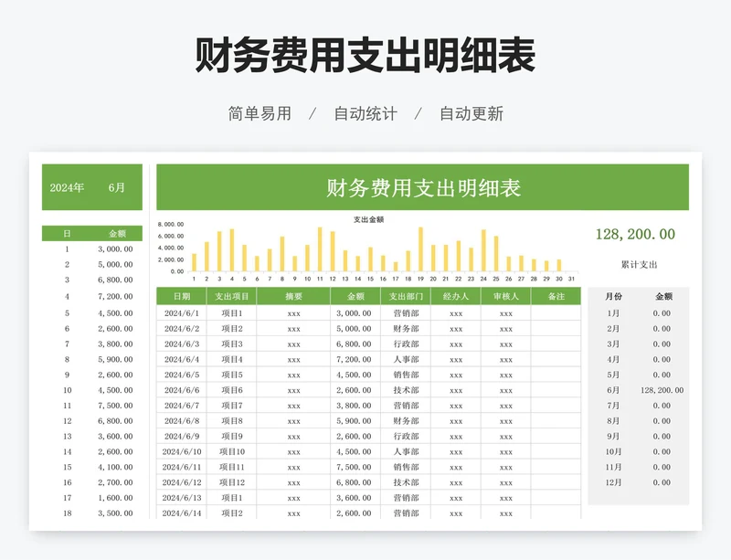
Task: Select 行政部 in the 2024/6/3 row
Action: [406, 344]
